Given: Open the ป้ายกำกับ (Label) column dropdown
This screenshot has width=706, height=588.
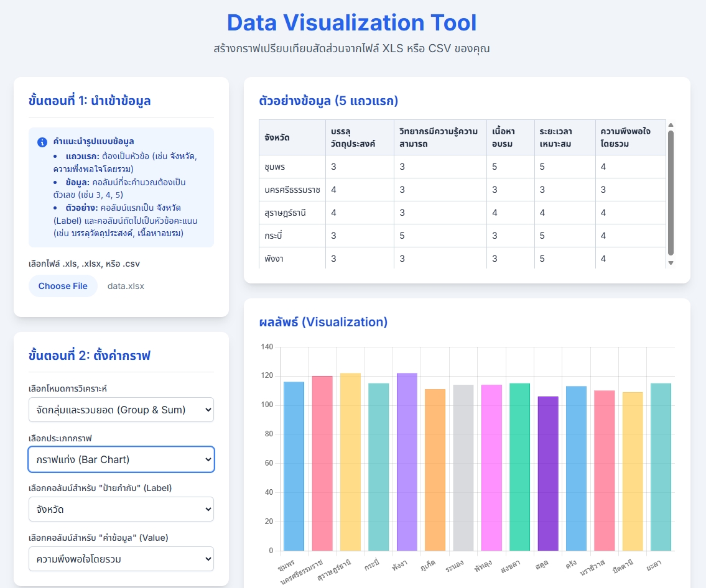Looking at the screenshot, I should 121,509.
